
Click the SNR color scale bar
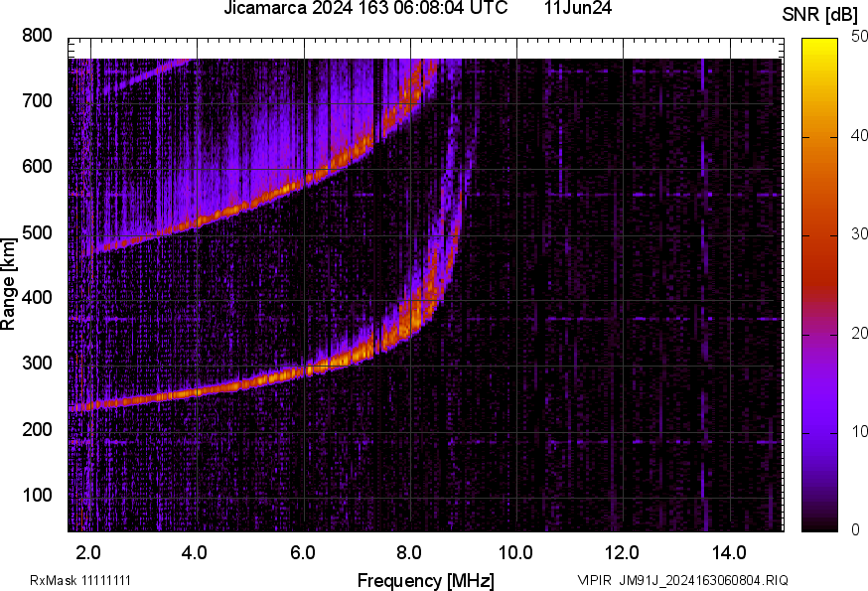pos(820,285)
